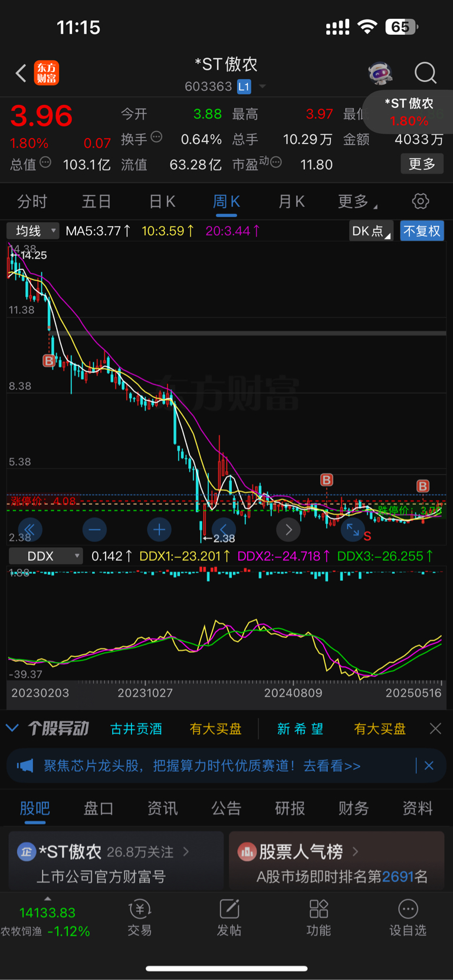
Task: Switch to the 日K chart tab
Action: point(162,202)
